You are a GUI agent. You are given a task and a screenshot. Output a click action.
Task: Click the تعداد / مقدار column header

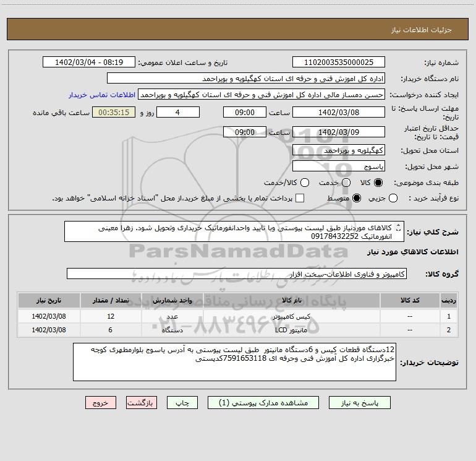click(111, 300)
